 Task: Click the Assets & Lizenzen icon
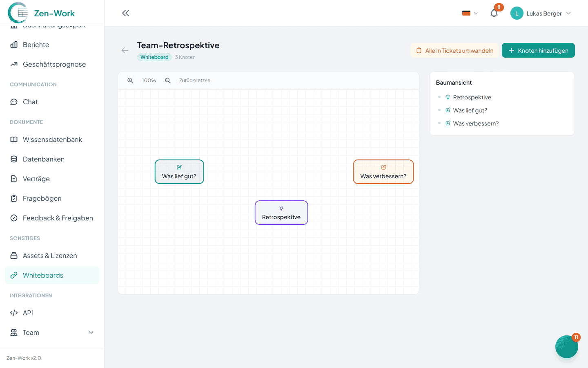[14, 256]
